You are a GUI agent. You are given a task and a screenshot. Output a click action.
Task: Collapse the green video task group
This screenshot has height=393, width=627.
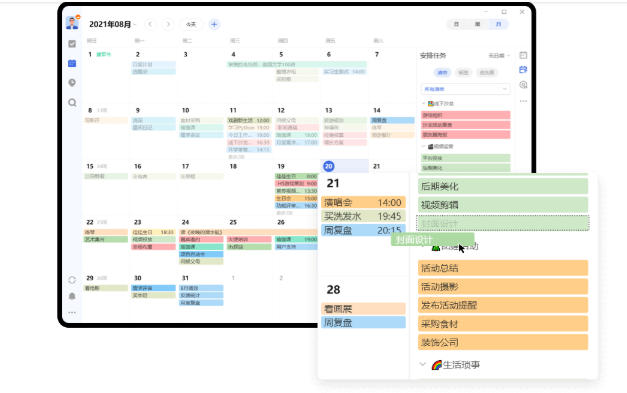pos(424,146)
